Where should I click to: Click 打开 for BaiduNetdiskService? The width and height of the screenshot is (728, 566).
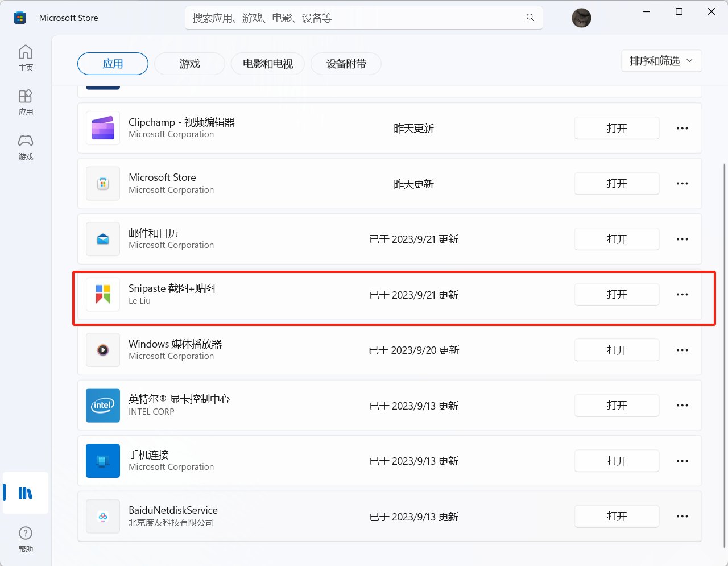coord(617,516)
